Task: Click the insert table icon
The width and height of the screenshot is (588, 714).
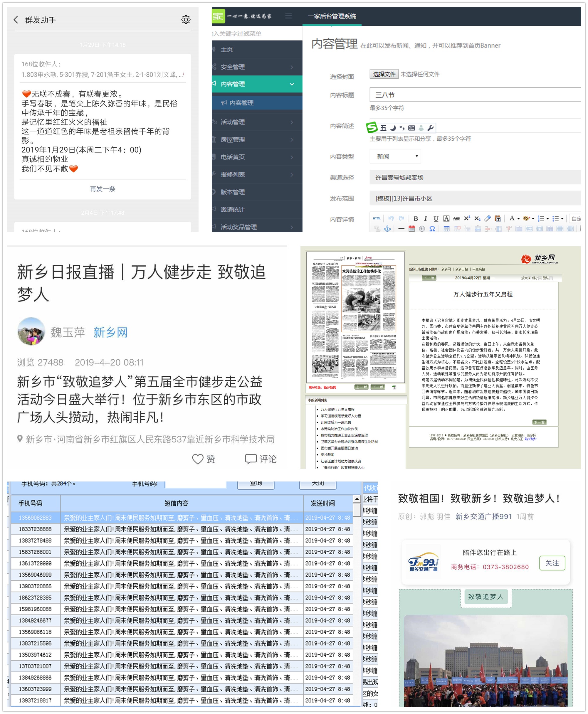Action: [446, 229]
